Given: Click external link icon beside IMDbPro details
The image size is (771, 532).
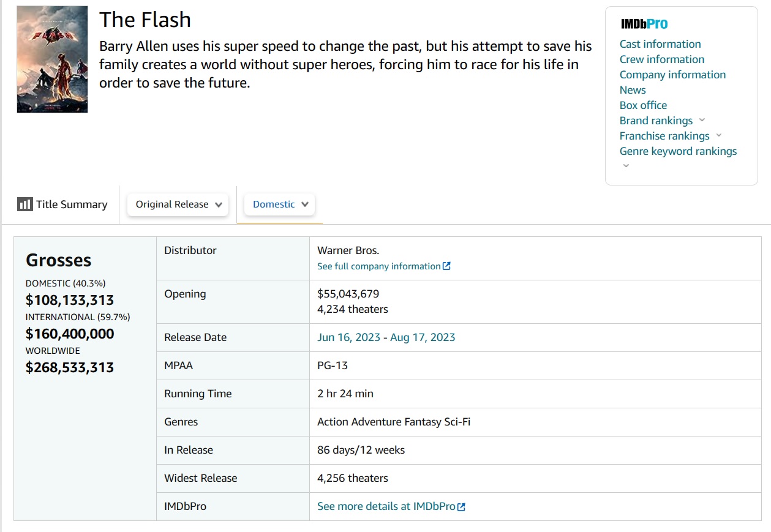Looking at the screenshot, I should pyautogui.click(x=462, y=507).
